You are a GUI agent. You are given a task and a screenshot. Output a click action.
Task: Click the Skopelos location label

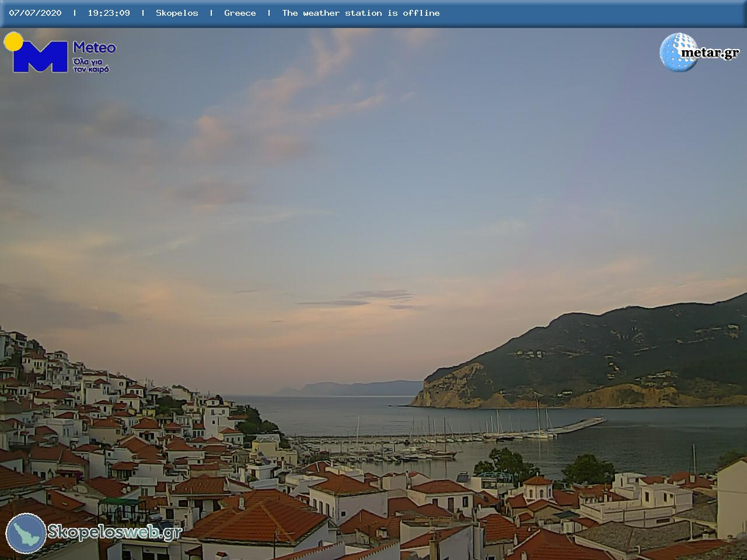click(x=177, y=13)
